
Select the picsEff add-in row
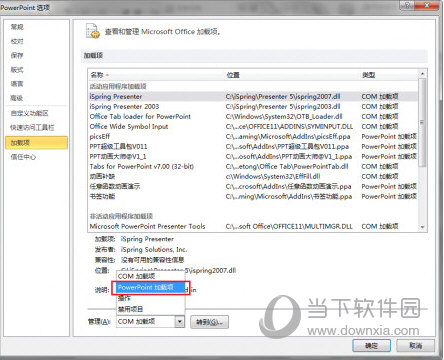coord(253,136)
